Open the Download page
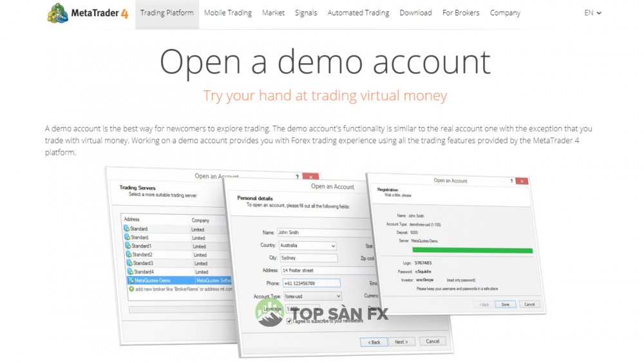Viewport: 644px width, 363px height. [415, 13]
